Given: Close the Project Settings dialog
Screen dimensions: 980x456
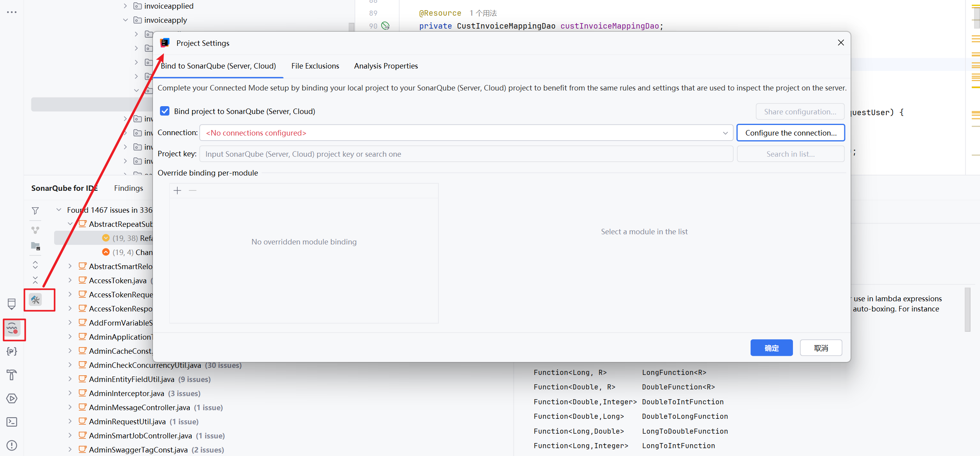Looking at the screenshot, I should click(x=841, y=43).
